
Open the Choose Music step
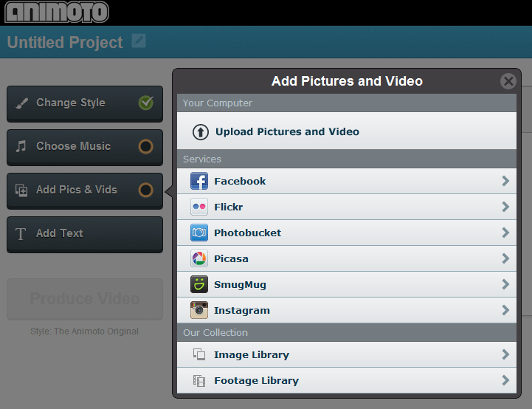click(85, 148)
